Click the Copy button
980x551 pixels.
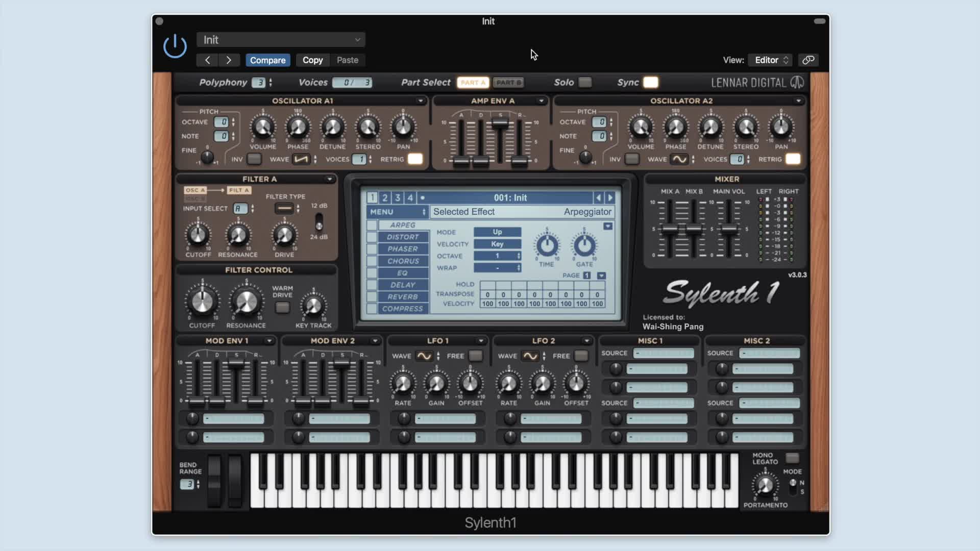click(x=312, y=60)
